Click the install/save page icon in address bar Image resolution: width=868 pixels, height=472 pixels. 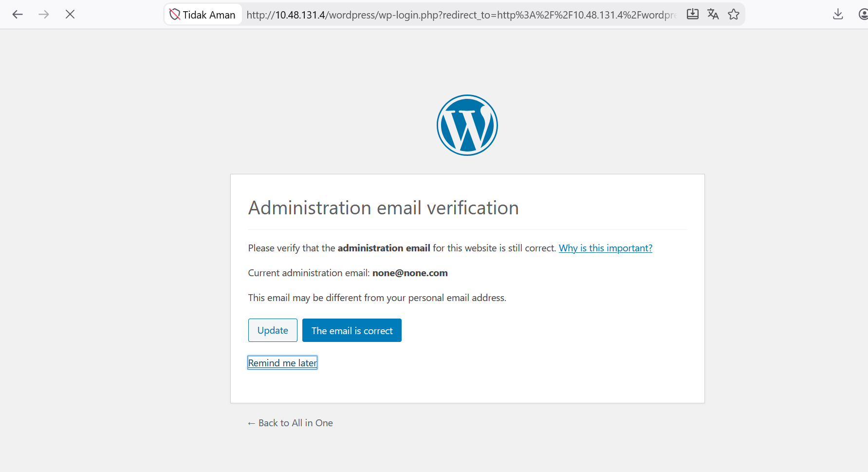click(x=692, y=15)
